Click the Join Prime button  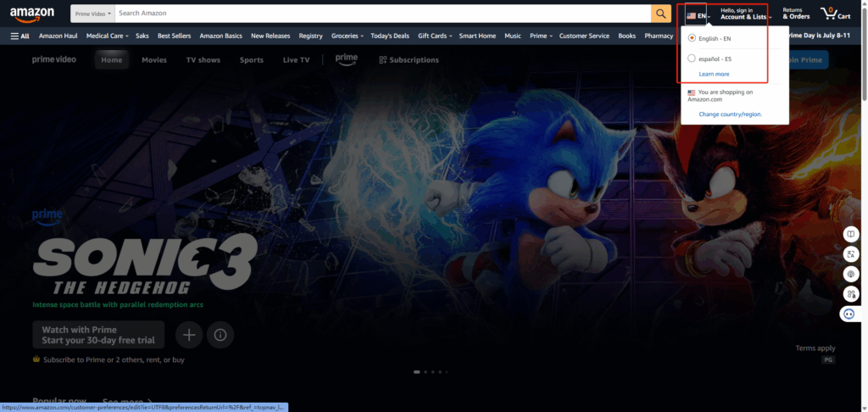tap(808, 60)
